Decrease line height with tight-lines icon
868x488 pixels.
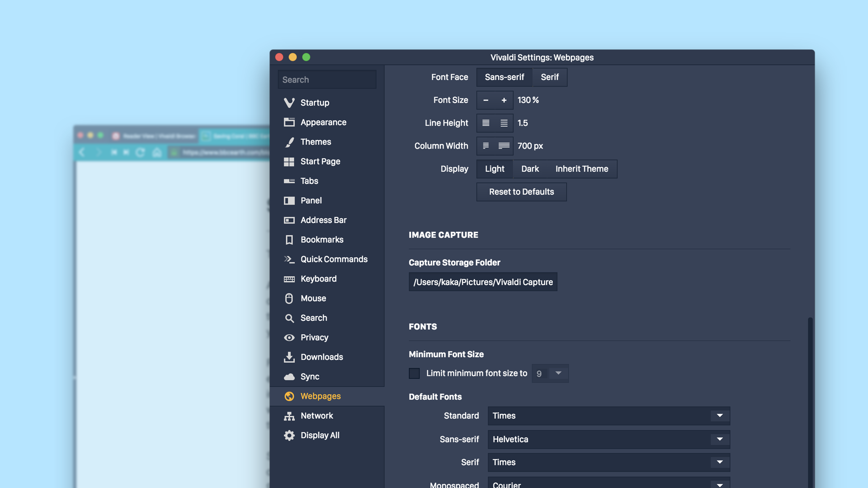pyautogui.click(x=486, y=123)
